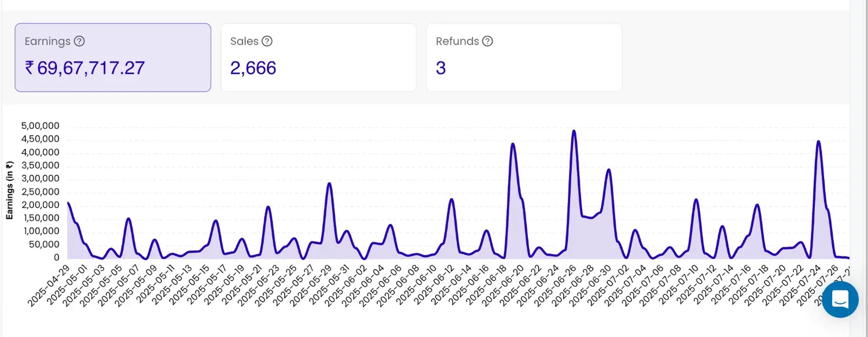Open the blue chat support widget
Screen dimensions: 868x337
[x=840, y=299]
